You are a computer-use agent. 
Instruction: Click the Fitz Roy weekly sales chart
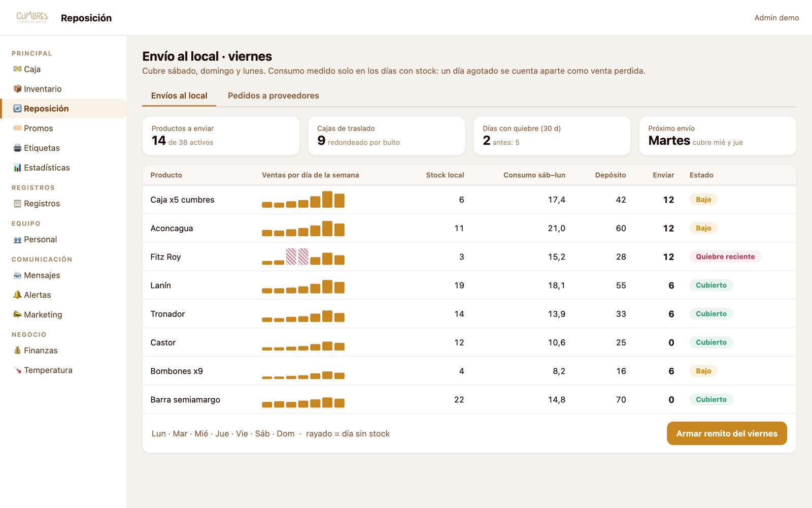coord(303,257)
